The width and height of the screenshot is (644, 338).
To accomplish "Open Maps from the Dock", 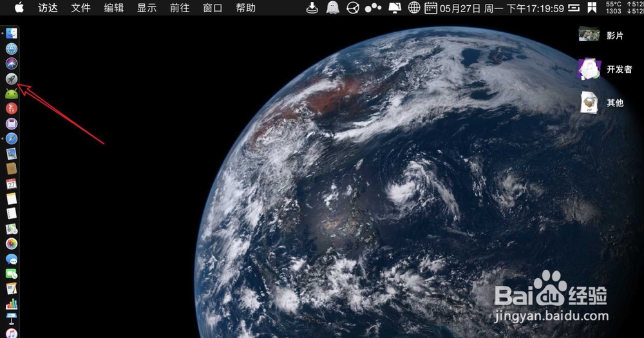I will click(x=12, y=229).
